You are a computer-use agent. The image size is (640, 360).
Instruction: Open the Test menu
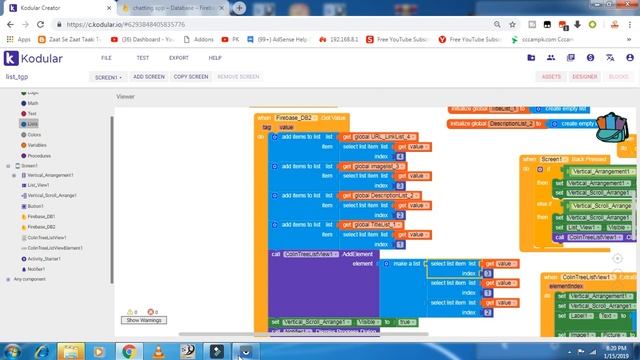point(142,58)
